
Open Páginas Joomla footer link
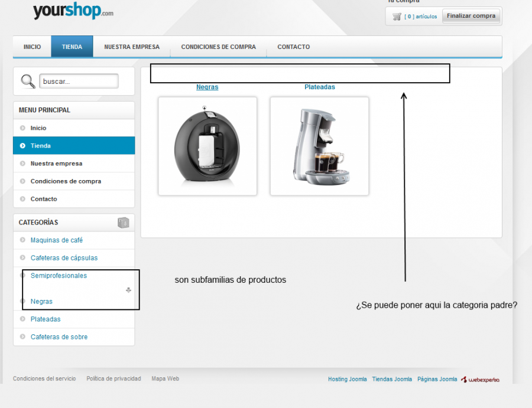[437, 379]
